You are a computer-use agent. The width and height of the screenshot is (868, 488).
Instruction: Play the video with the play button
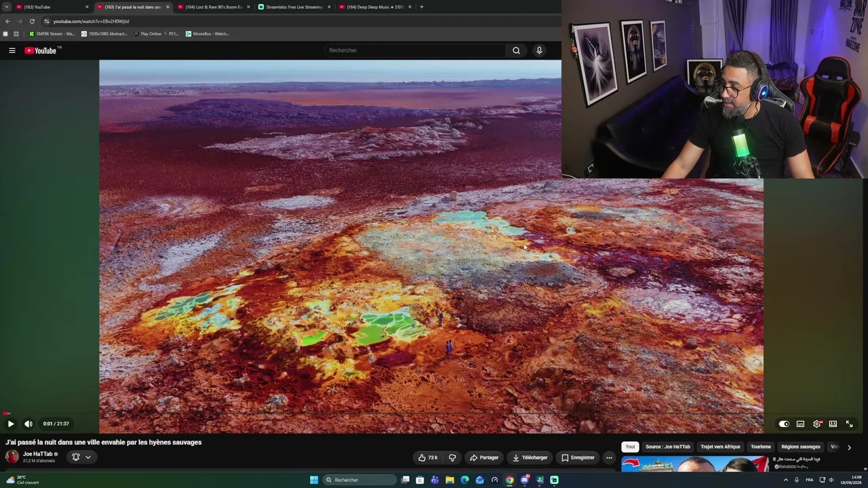[x=11, y=424]
